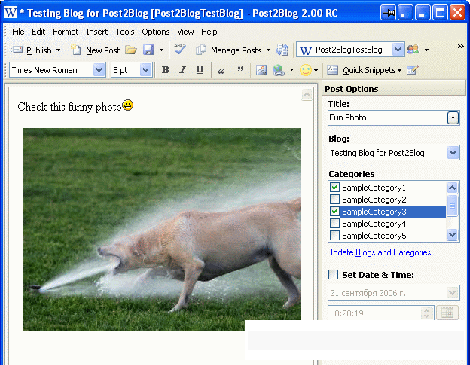Click the open folder icon
The image size is (470, 365).
pos(131,50)
